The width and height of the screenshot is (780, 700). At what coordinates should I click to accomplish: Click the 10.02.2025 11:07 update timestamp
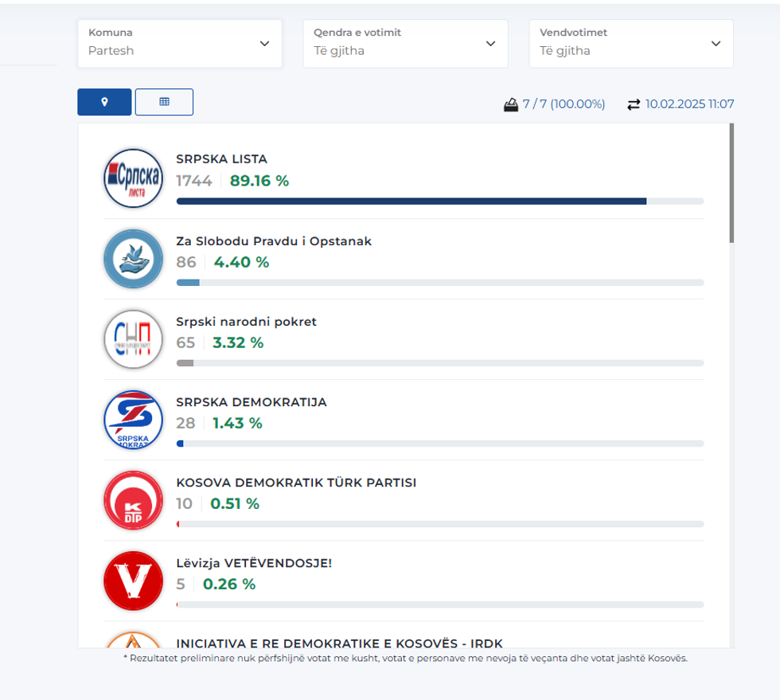coord(689,104)
